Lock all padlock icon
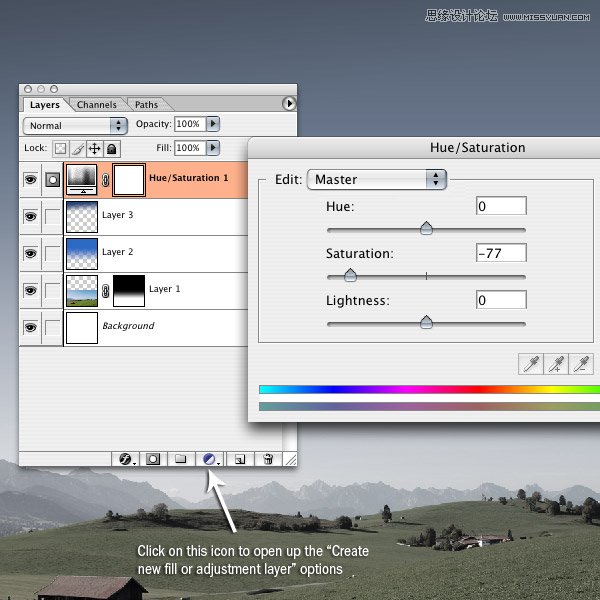600x600 pixels. point(112,148)
